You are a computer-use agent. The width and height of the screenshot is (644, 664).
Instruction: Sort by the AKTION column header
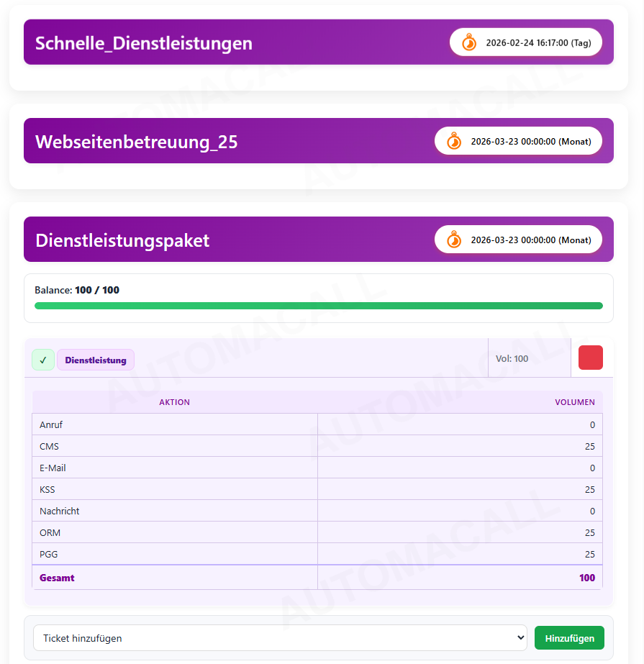174,402
